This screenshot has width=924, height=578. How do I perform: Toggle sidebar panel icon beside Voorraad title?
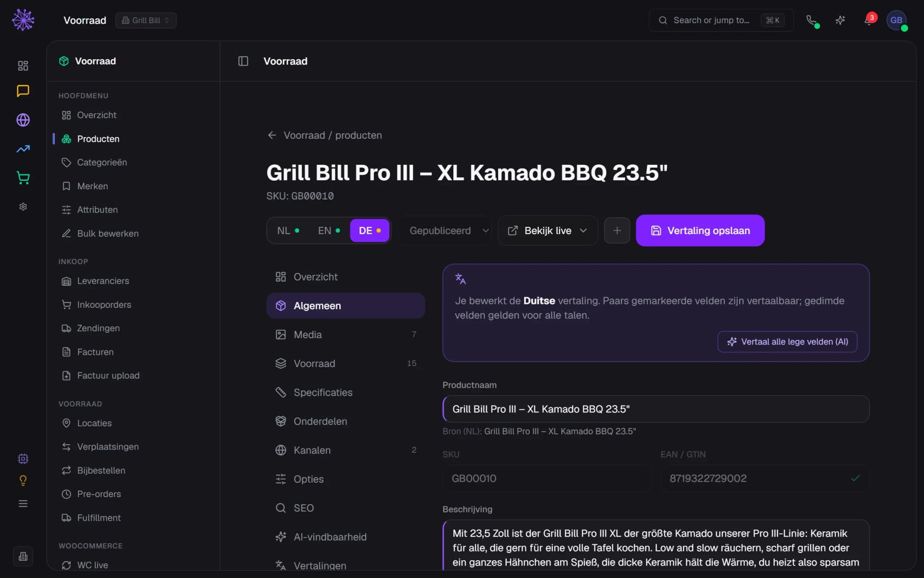pyautogui.click(x=243, y=61)
